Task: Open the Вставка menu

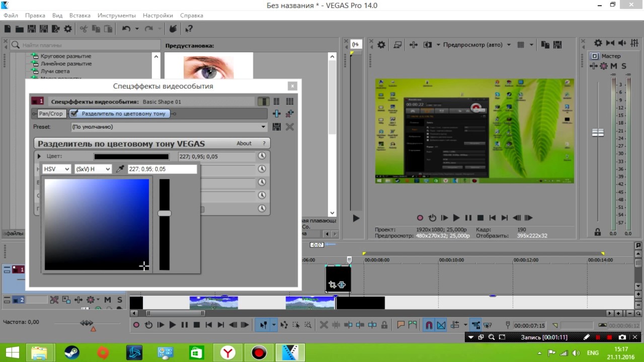Action: [80, 16]
